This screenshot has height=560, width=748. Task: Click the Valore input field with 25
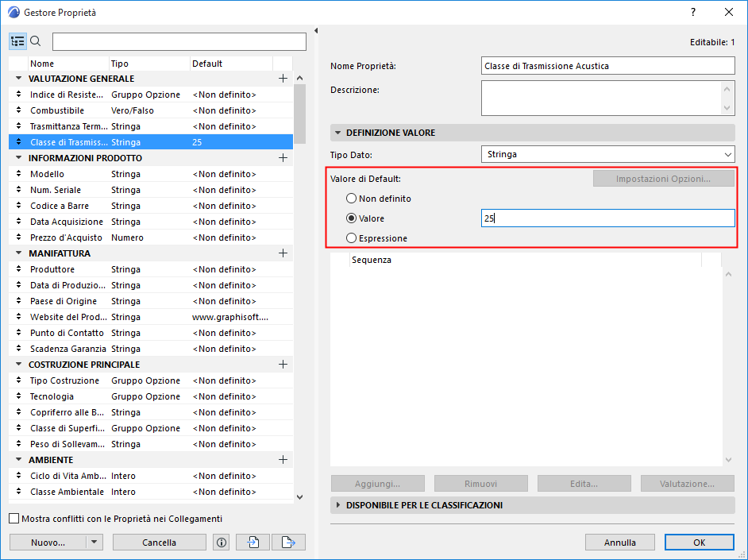click(607, 218)
